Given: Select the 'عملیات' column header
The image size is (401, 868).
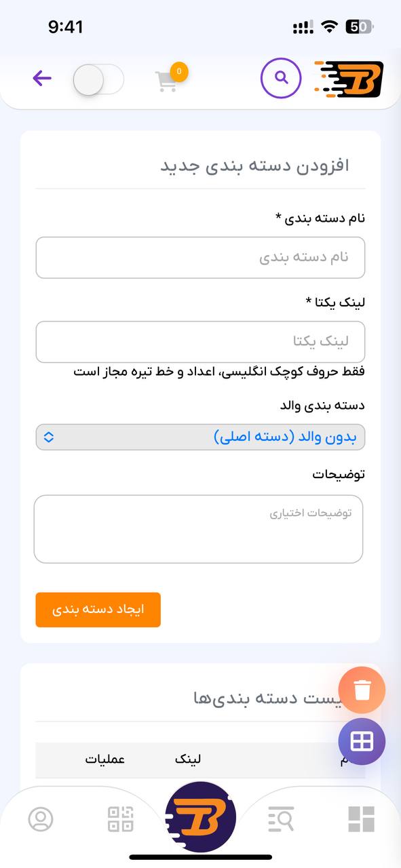Looking at the screenshot, I should (x=105, y=759).
